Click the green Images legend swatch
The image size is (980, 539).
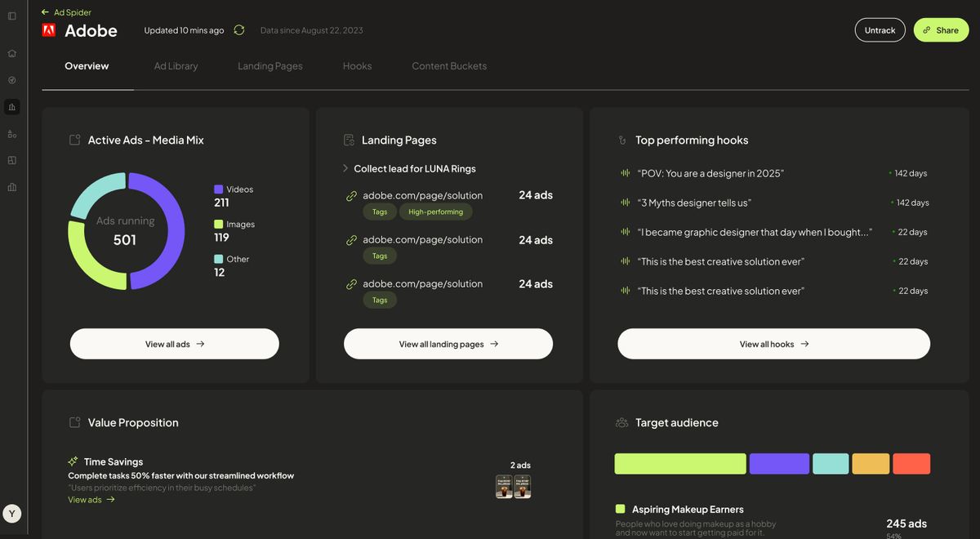click(x=218, y=224)
